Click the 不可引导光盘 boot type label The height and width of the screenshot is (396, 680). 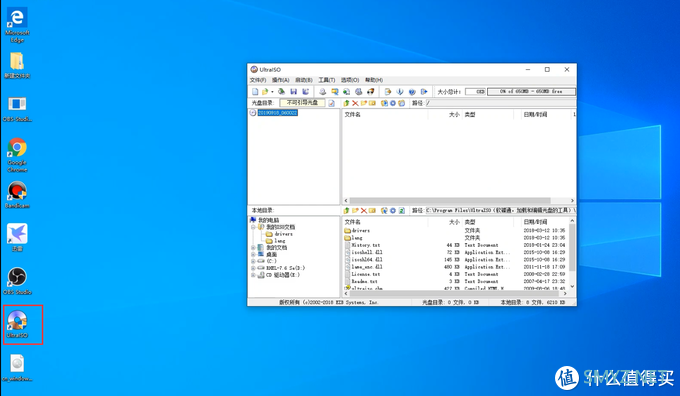tap(302, 103)
